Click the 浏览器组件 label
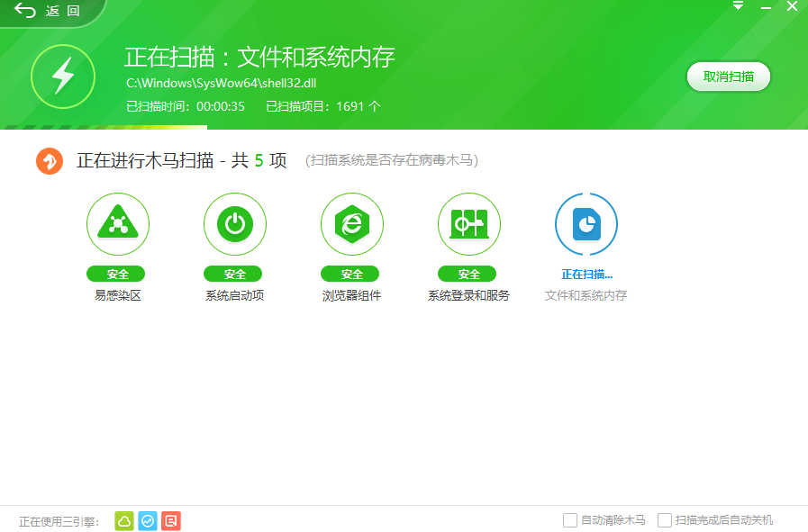 click(x=351, y=295)
